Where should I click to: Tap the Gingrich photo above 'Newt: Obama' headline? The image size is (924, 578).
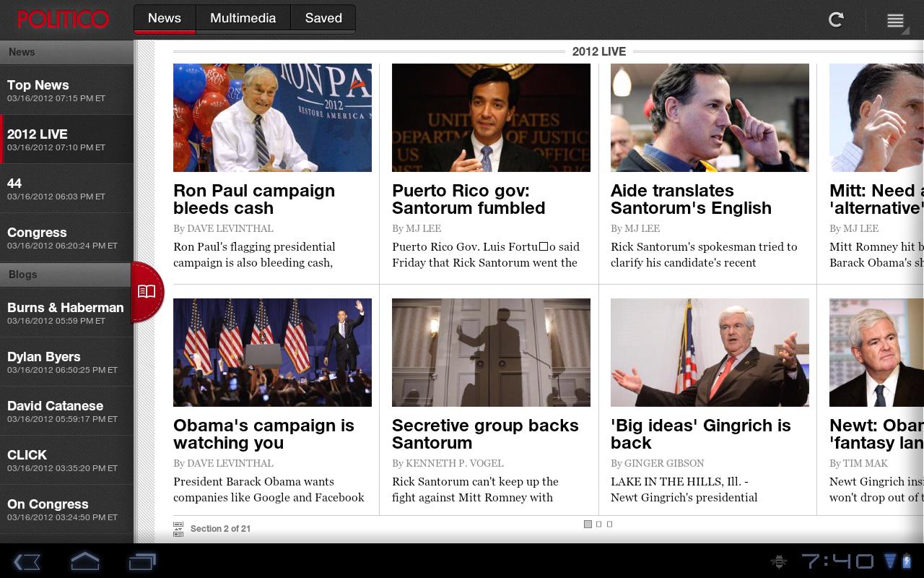[876, 353]
